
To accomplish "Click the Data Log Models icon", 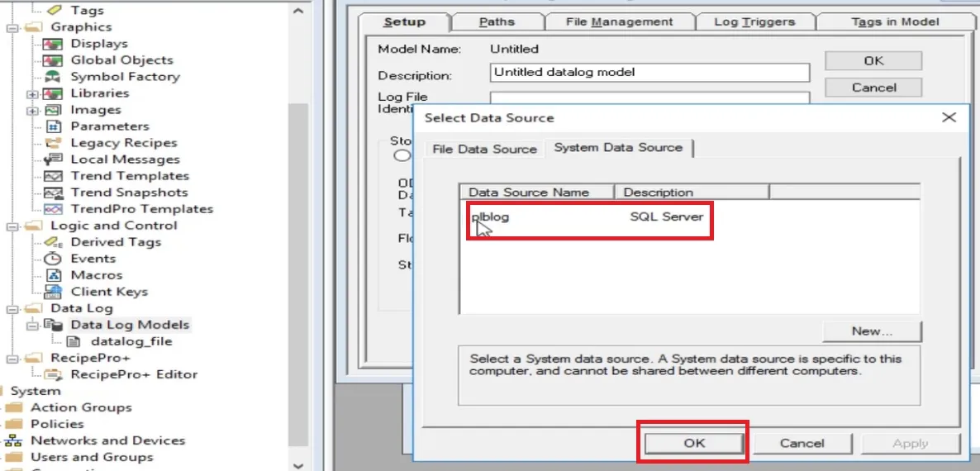I will coord(54,325).
